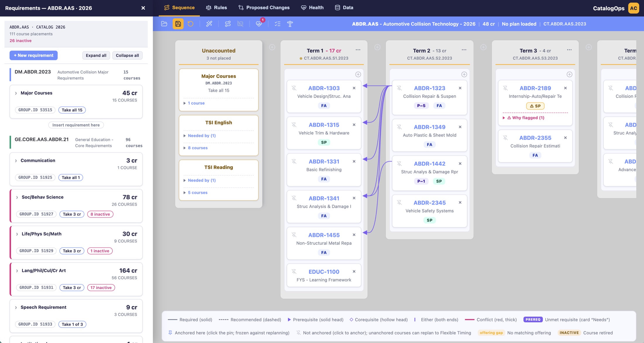Anchor ABDR-1303 with its pin icon

(x=294, y=88)
